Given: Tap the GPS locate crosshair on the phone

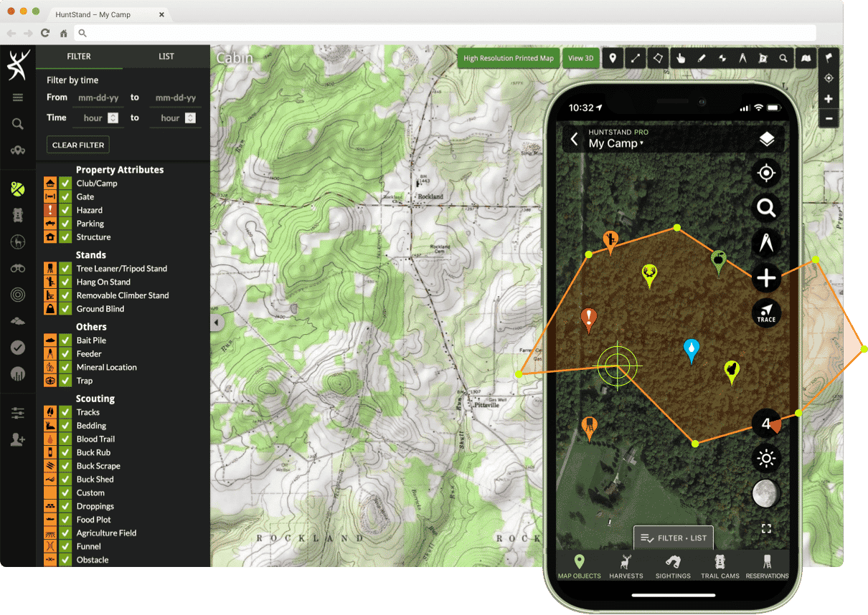Looking at the screenshot, I should tap(766, 173).
